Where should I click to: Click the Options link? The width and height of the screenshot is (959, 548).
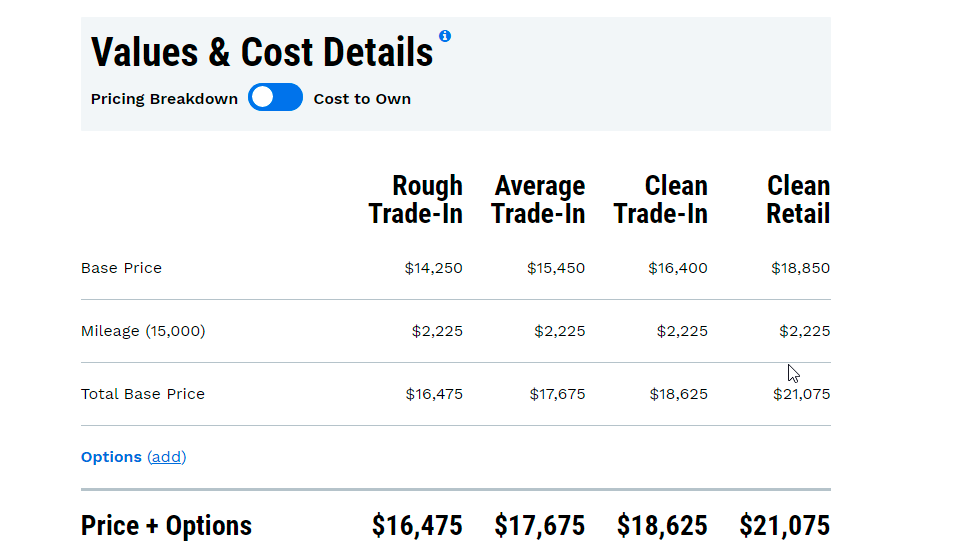pos(111,457)
